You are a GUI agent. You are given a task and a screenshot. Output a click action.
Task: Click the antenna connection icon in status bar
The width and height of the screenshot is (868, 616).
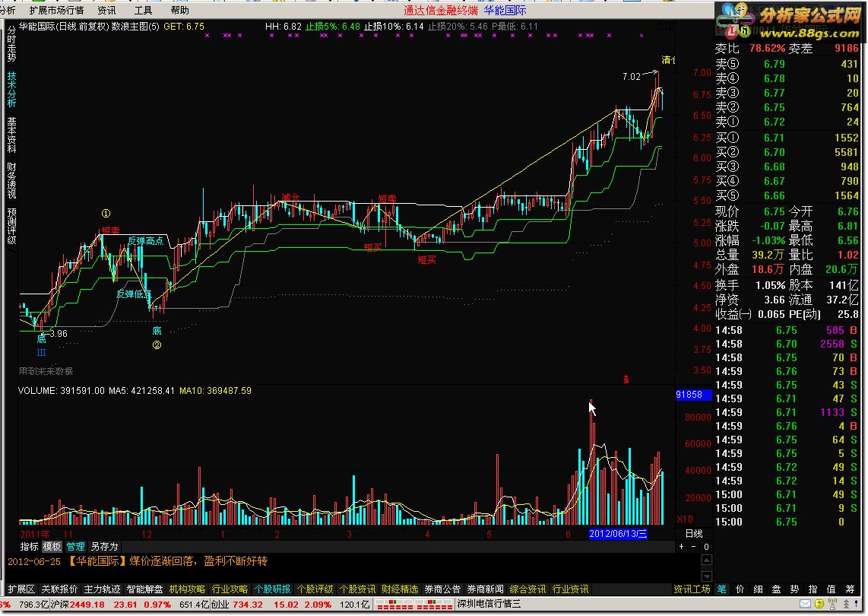pyautogui.click(x=833, y=604)
